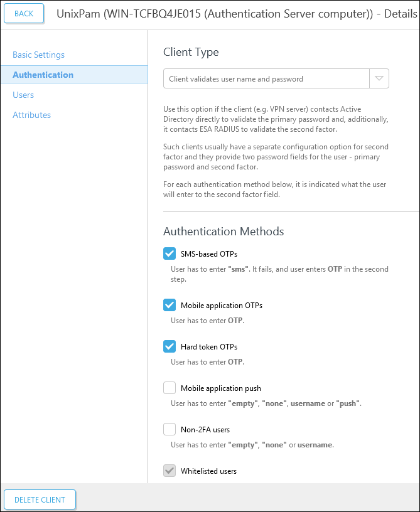Enable Mobile application push authentication

click(170, 388)
